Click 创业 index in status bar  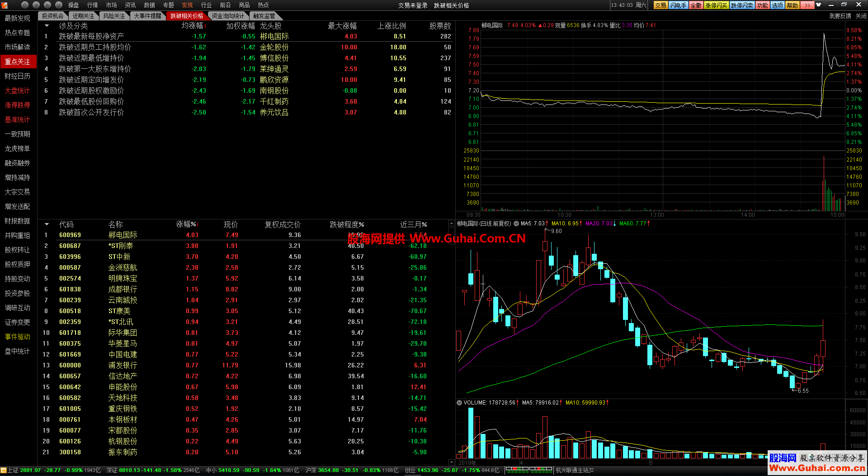point(452,471)
